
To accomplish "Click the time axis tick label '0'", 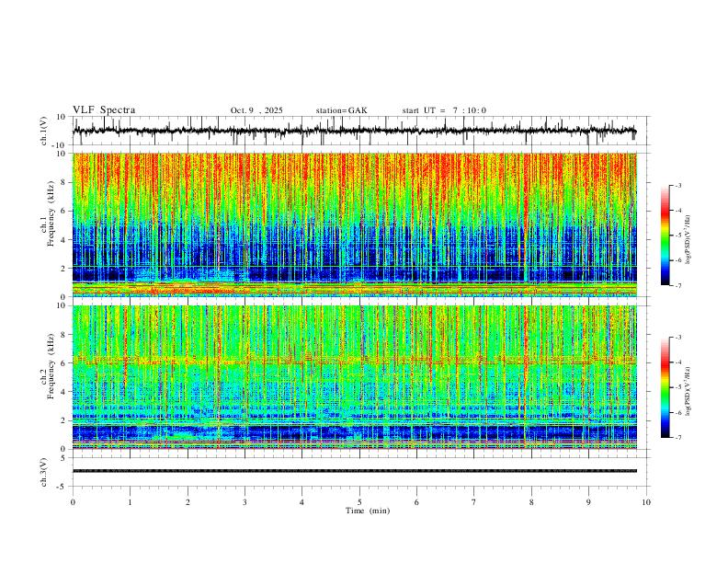I will pos(73,502).
